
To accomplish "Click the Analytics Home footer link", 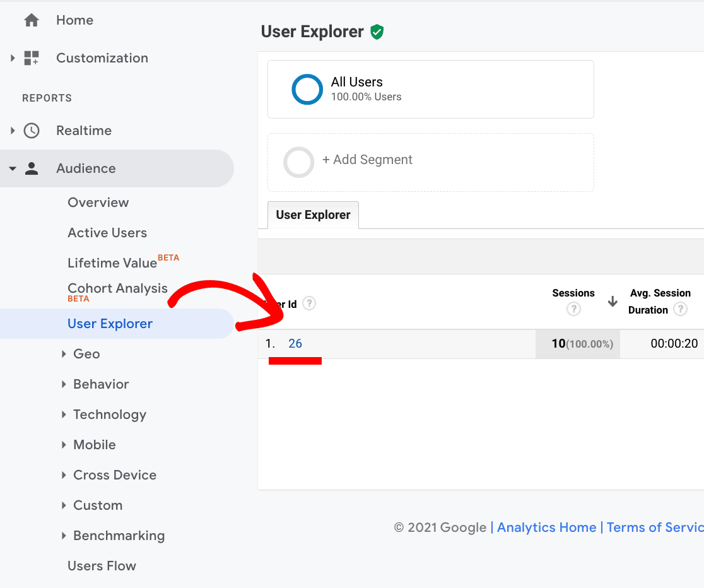I will [546, 527].
